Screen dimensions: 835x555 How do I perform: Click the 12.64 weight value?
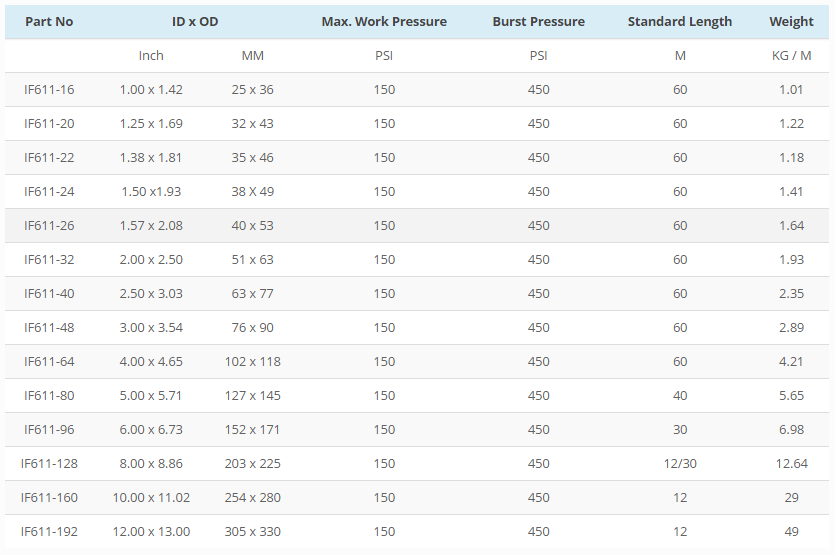point(791,463)
